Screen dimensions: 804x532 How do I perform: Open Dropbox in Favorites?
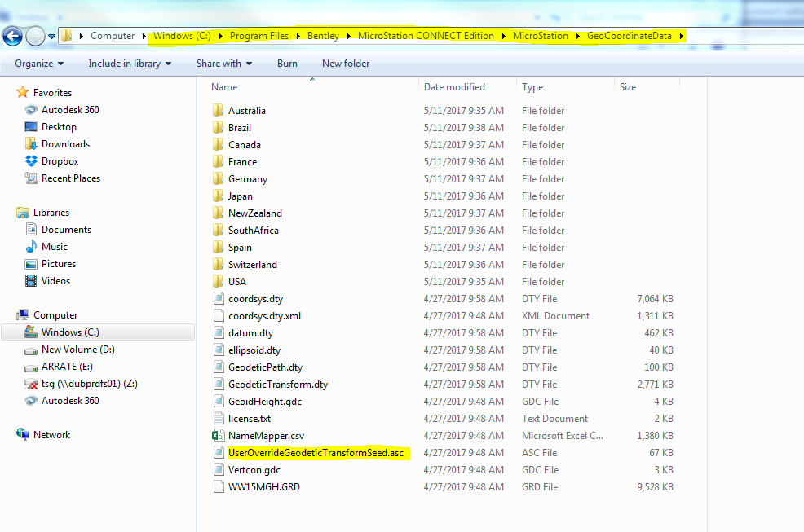tap(51, 161)
